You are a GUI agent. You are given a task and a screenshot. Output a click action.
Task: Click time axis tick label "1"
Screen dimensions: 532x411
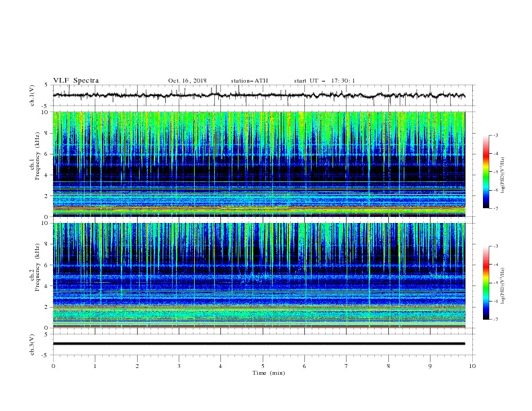point(95,366)
